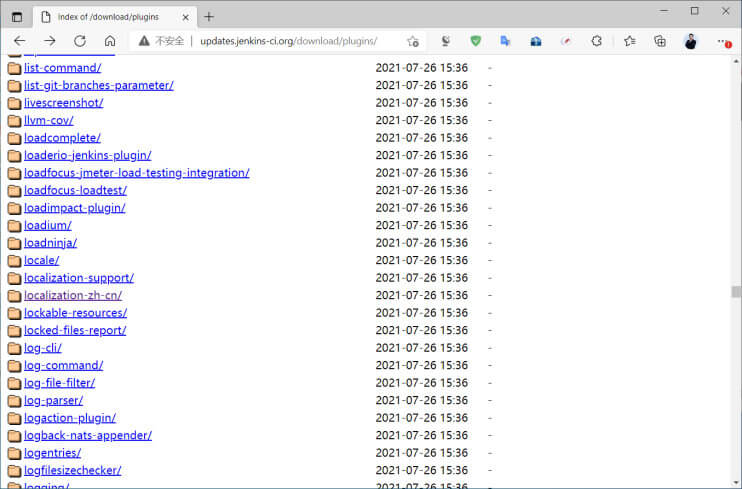Click the folder icon beside loadium/
The width and height of the screenshot is (742, 489).
(14, 226)
